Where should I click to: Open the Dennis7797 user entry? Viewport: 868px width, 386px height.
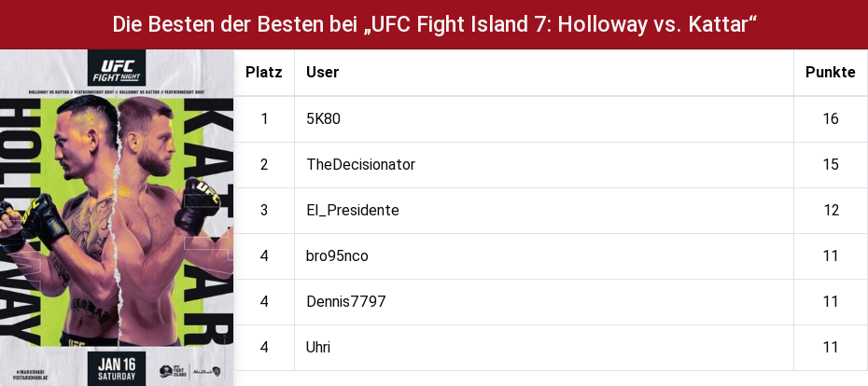pos(346,302)
